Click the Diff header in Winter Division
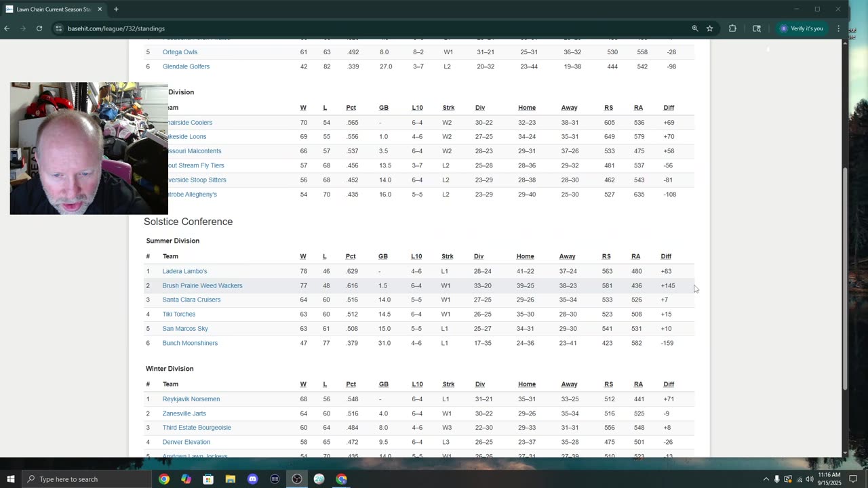Screen dimensions: 868x488 click(669, 384)
